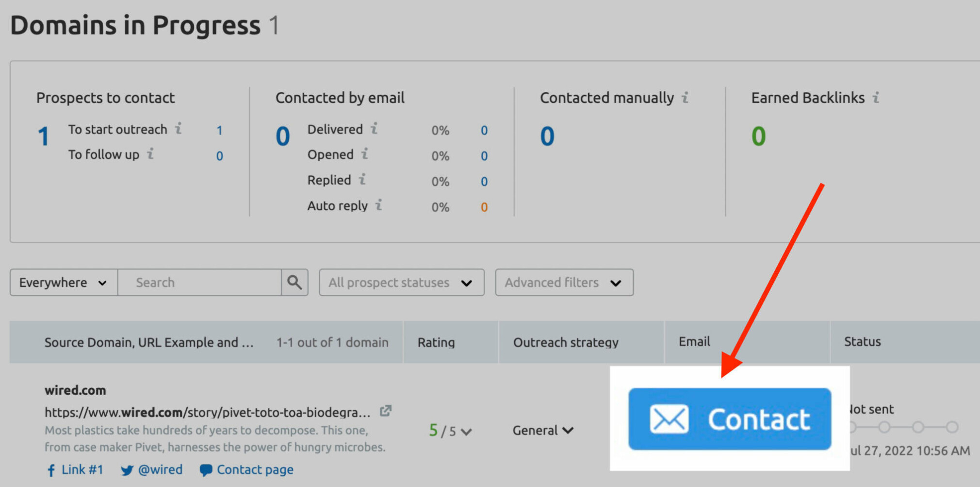980x487 pixels.
Task: Click info icon beside Delivered
Action: click(x=374, y=128)
